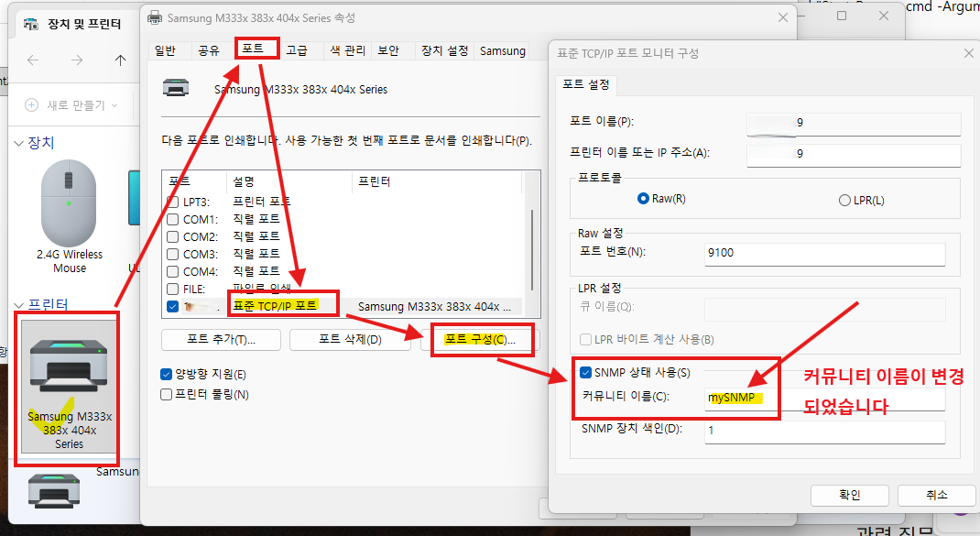The width and height of the screenshot is (980, 536).
Task: Open the 장치 설정 tab
Action: click(444, 50)
